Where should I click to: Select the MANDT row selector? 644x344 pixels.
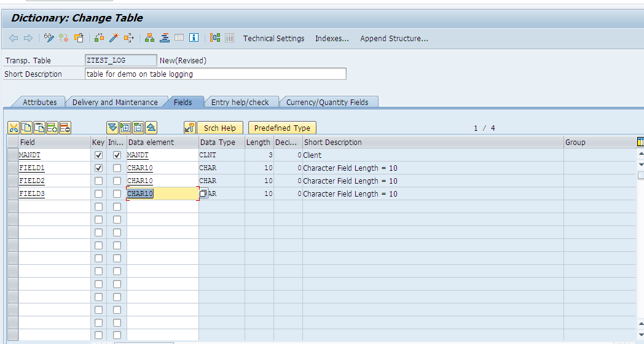[13, 155]
